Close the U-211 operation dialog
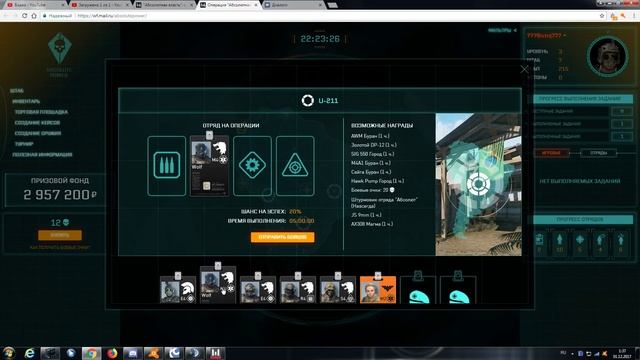Image resolution: width=640 pixels, height=360 pixels. [524, 69]
